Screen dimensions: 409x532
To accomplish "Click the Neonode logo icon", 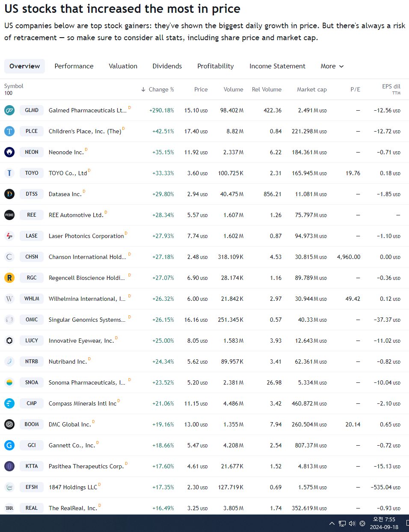I will tap(9, 152).
